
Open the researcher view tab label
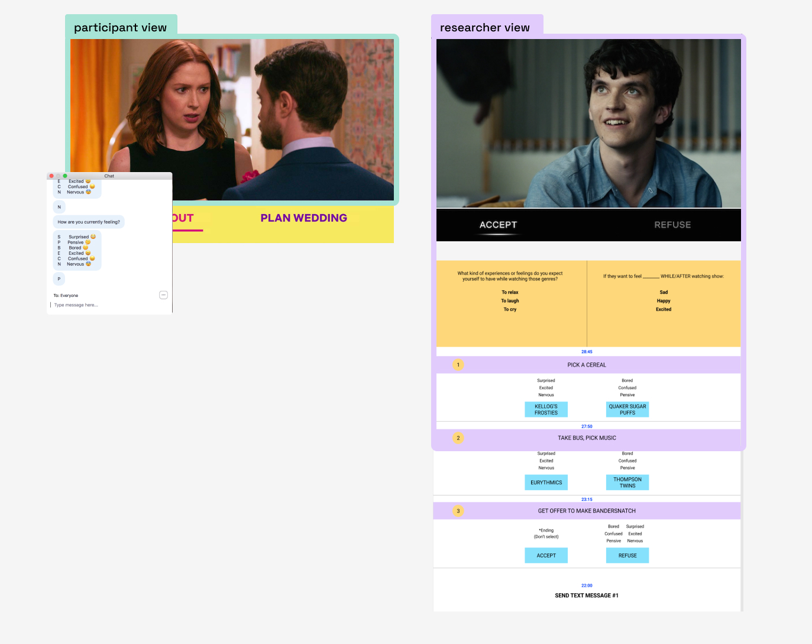pyautogui.click(x=486, y=27)
